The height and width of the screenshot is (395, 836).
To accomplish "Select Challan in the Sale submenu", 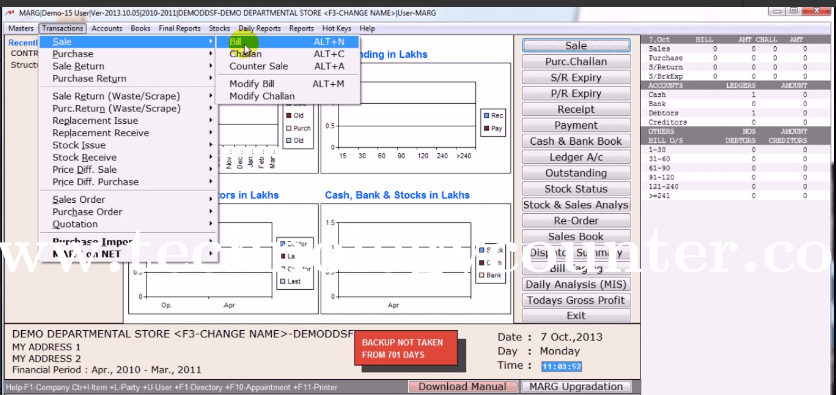I will tap(287, 54).
